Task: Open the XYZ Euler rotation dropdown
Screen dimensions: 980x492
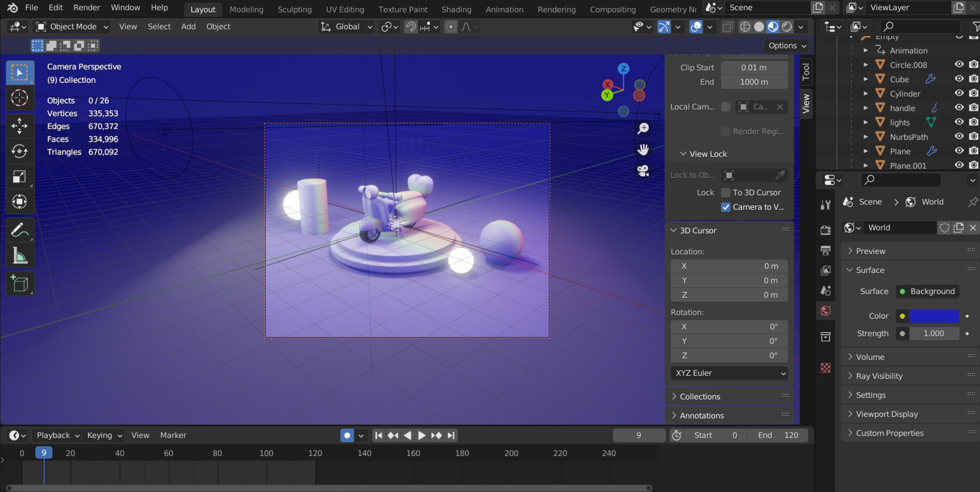Action: [730, 373]
